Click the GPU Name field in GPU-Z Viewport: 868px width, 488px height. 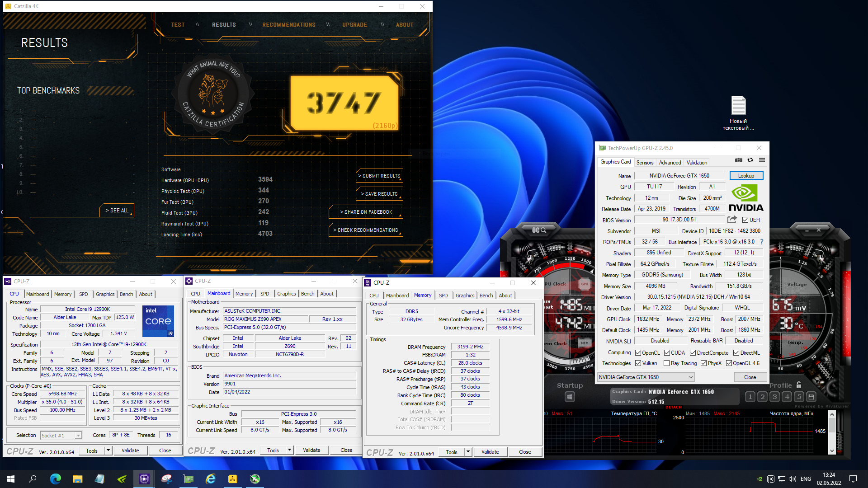pyautogui.click(x=679, y=176)
